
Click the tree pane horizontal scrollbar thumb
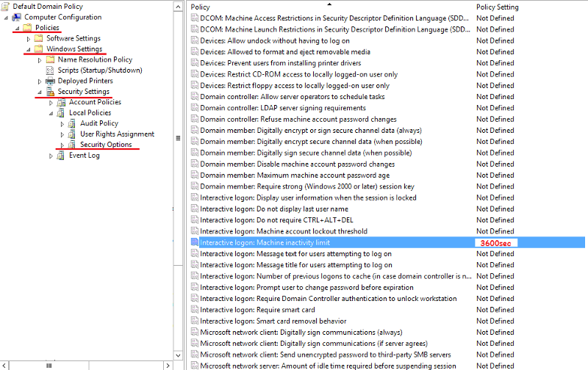pos(49,366)
